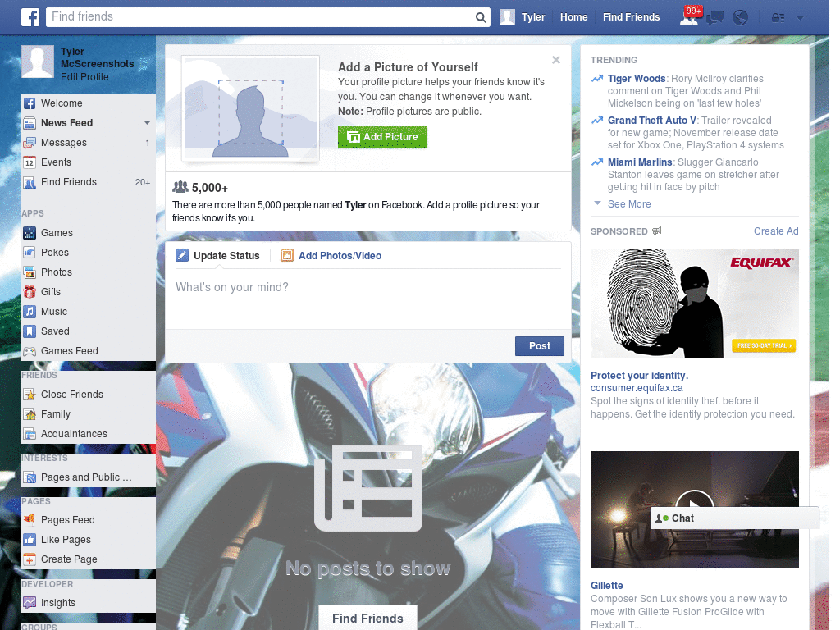Click the What's on your mind field
This screenshot has height=630, width=840.
tap(368, 300)
